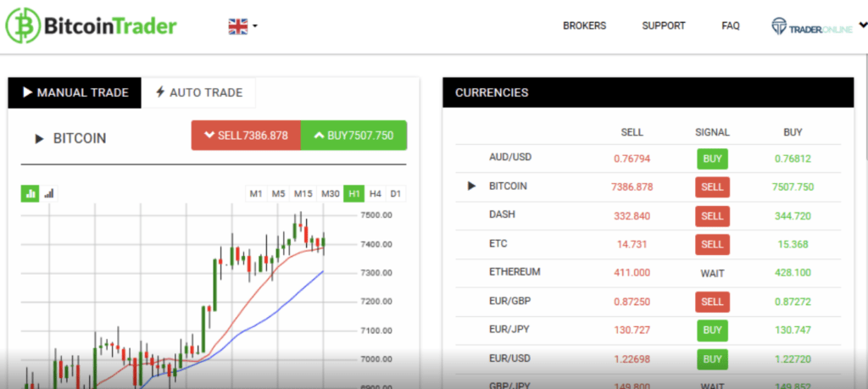868x389 pixels.
Task: Click the ETHEREUM WAIT signal
Action: click(712, 274)
